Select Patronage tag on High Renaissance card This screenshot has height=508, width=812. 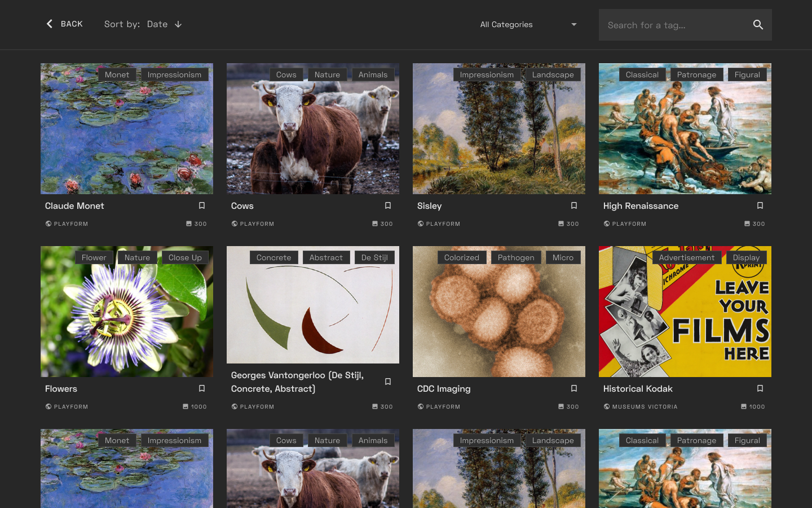coord(696,75)
